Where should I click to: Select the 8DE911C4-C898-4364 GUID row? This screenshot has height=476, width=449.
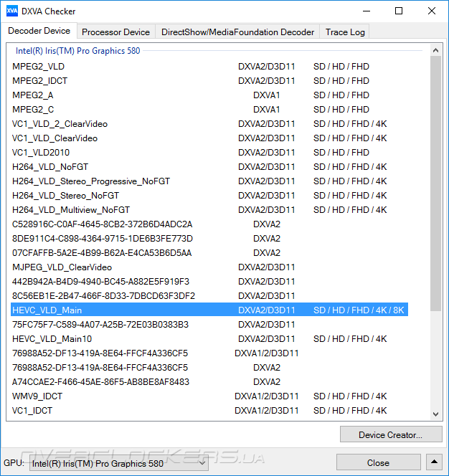point(209,238)
